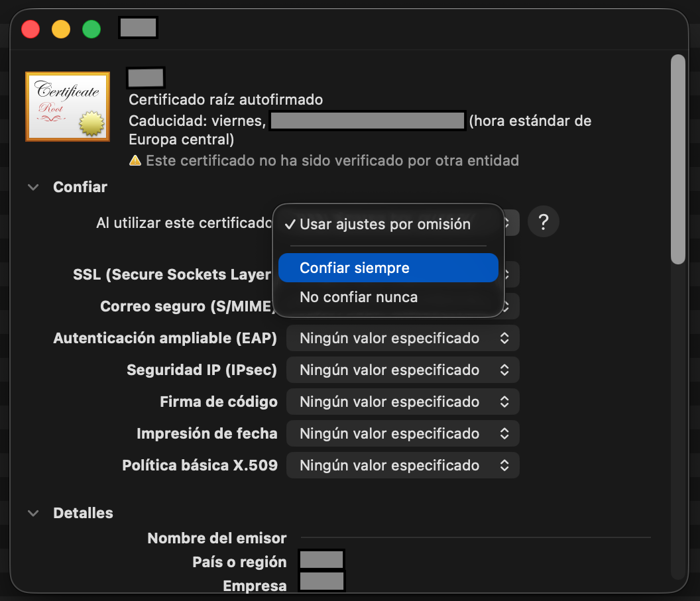Open the help question mark button
700x601 pixels.
[x=544, y=222]
